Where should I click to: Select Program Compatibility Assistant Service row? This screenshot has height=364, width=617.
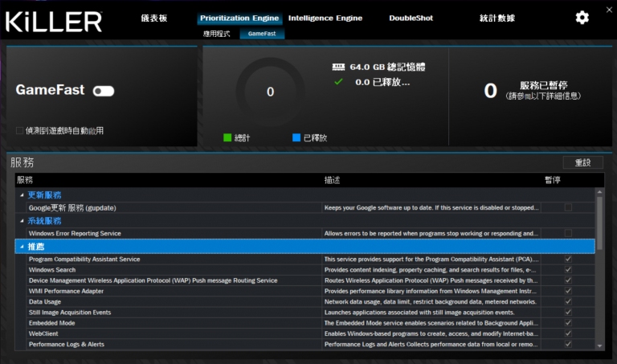[x=311, y=259]
